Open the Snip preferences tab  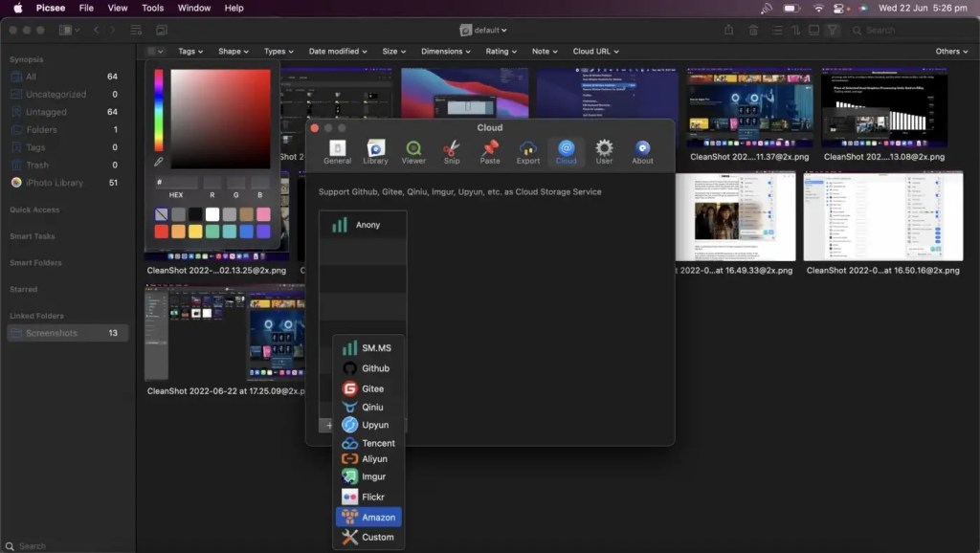click(x=452, y=152)
